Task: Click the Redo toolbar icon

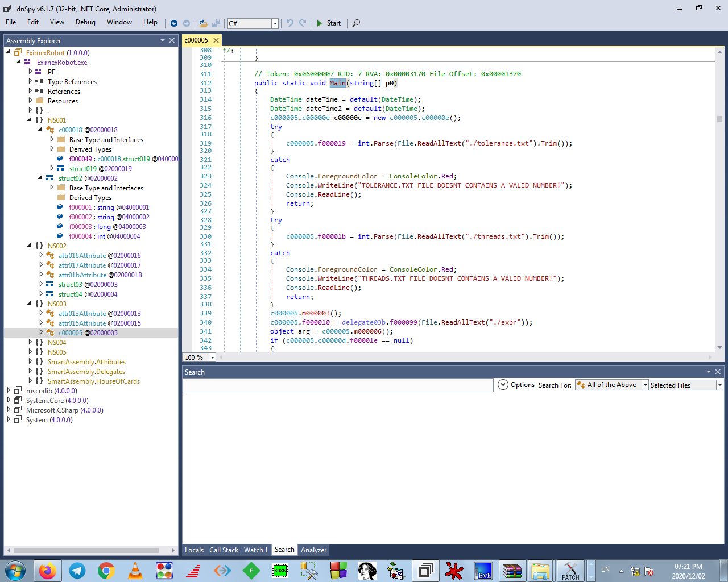Action: click(x=303, y=23)
